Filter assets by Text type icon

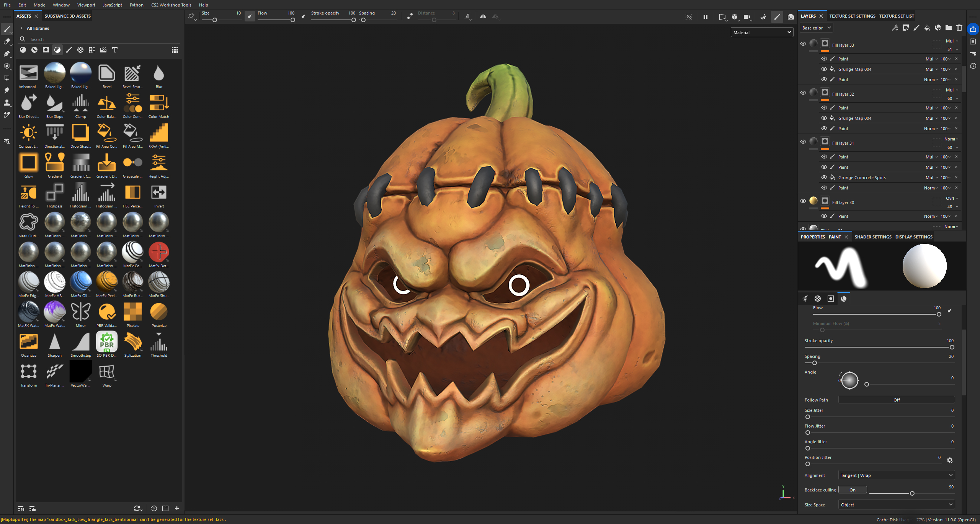(114, 50)
